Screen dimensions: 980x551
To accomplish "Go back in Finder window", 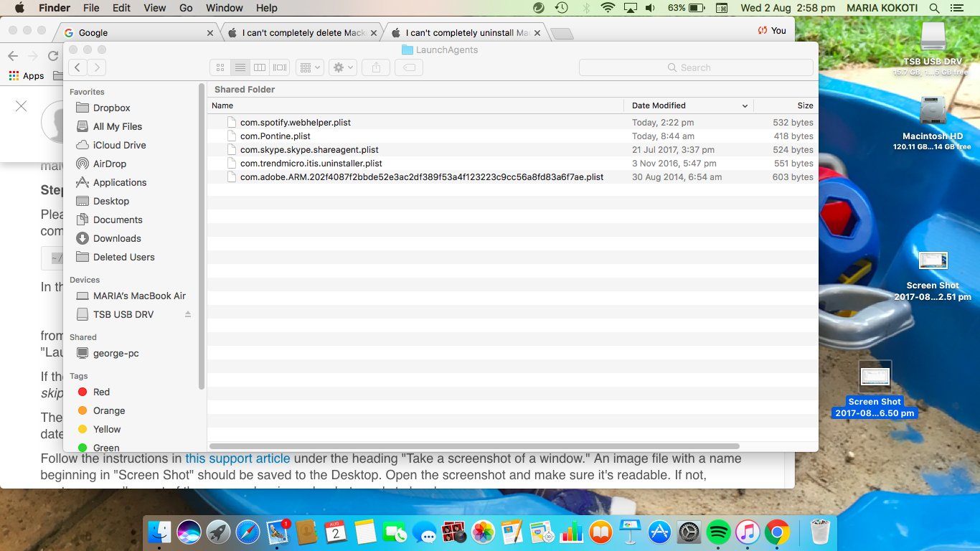I will (x=78, y=67).
